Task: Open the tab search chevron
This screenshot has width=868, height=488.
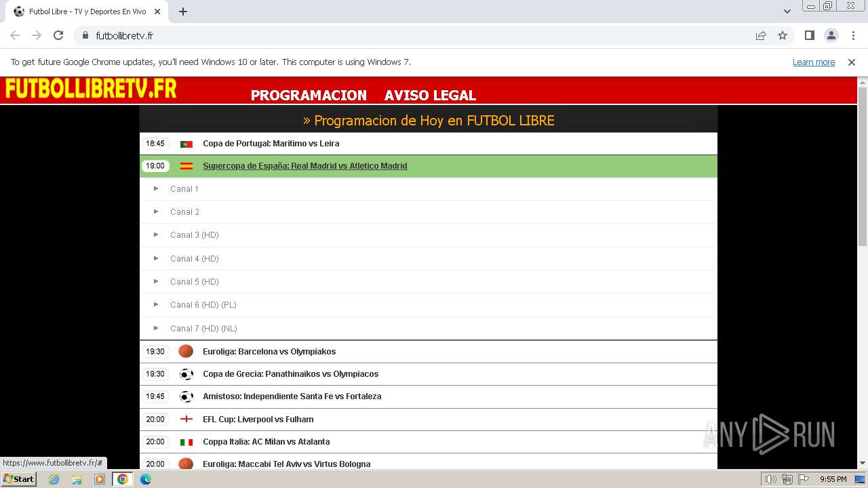Action: [787, 12]
